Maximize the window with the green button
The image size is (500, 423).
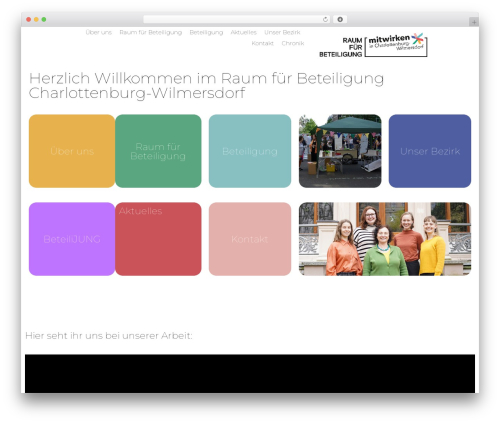[x=44, y=19]
